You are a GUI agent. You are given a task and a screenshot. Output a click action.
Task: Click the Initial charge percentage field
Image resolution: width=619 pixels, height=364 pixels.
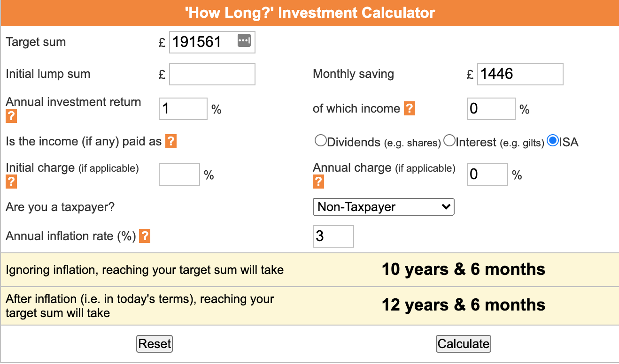pyautogui.click(x=179, y=174)
